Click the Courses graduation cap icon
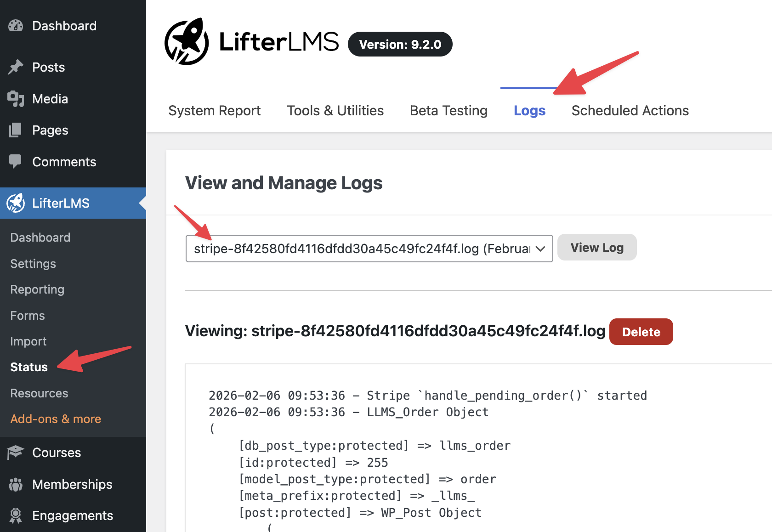 [x=16, y=453]
